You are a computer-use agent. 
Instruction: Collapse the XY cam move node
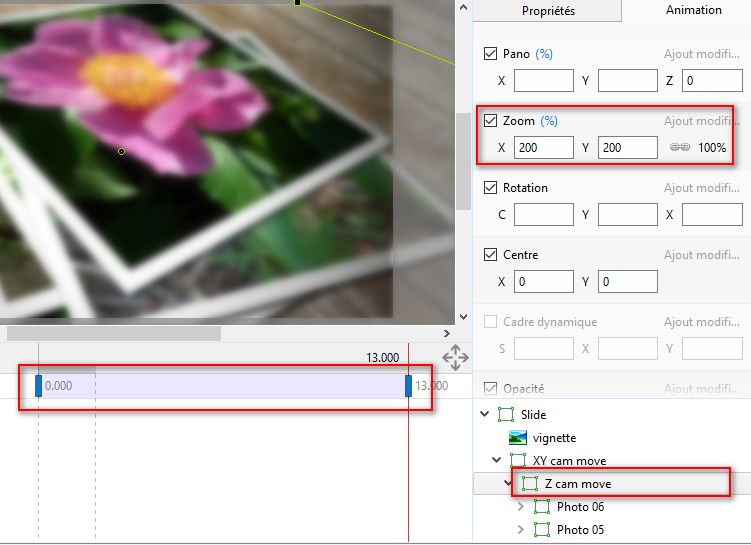pyautogui.click(x=497, y=461)
